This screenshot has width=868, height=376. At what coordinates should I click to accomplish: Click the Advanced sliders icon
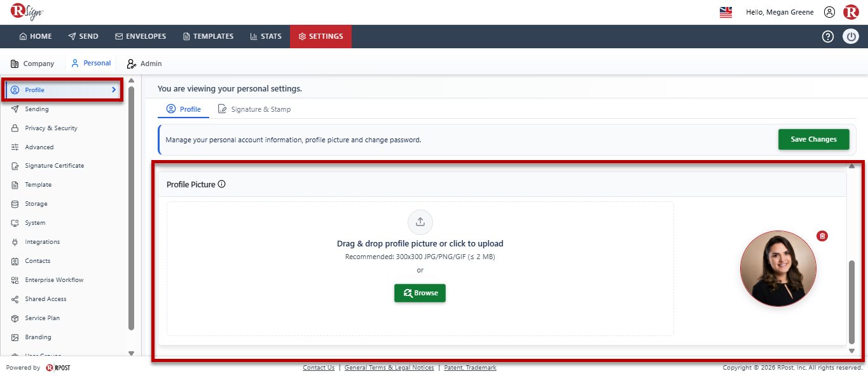[15, 147]
